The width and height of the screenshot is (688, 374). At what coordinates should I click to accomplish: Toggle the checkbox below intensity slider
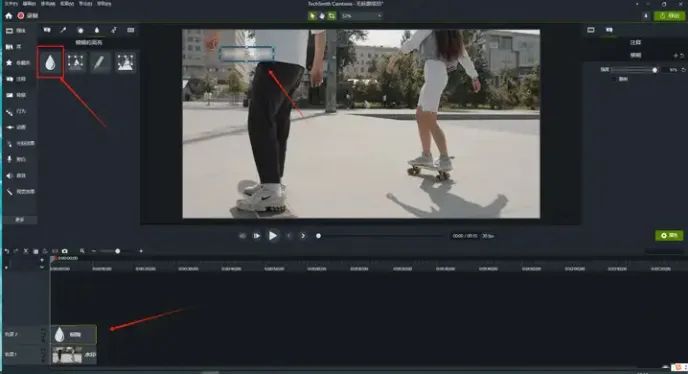point(614,79)
